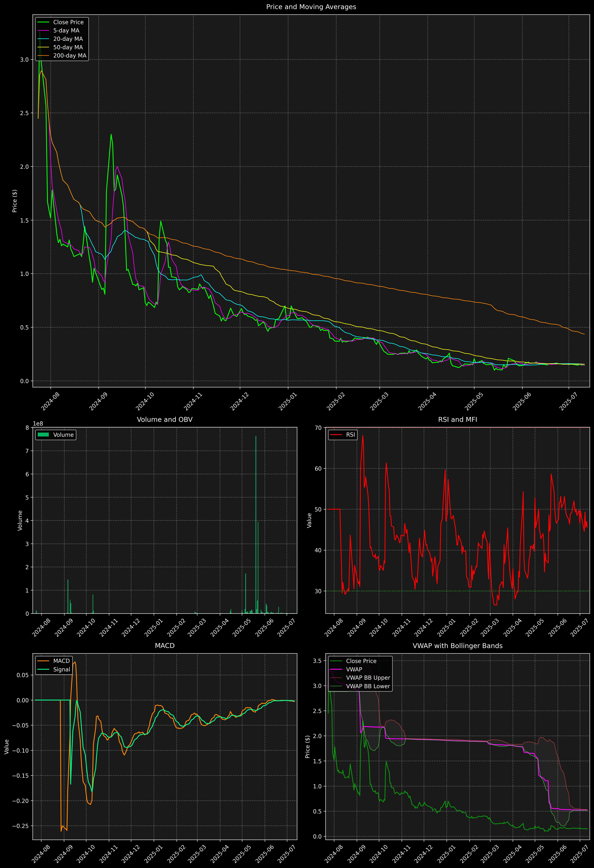Click the '2.0' y-tick on the top price chart
Image resolution: width=594 pixels, height=868 pixels.
pyautogui.click(x=24, y=167)
